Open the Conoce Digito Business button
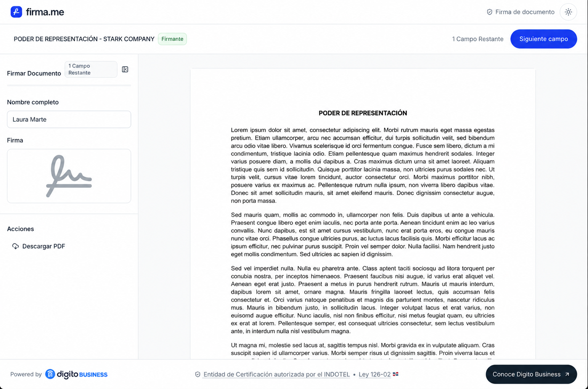This screenshot has width=588, height=389. coord(531,374)
